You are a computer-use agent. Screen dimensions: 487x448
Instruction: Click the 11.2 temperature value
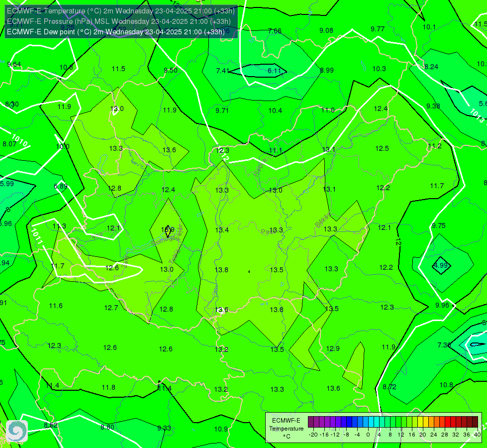(434, 146)
